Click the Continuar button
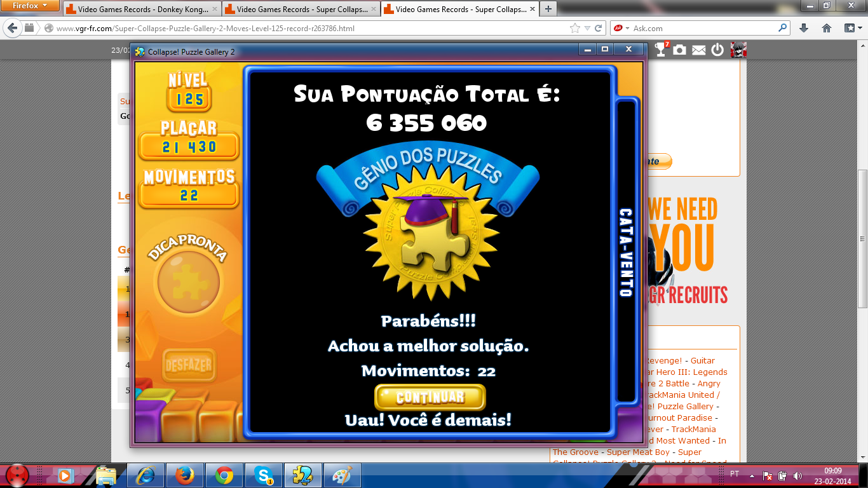 [x=430, y=398]
